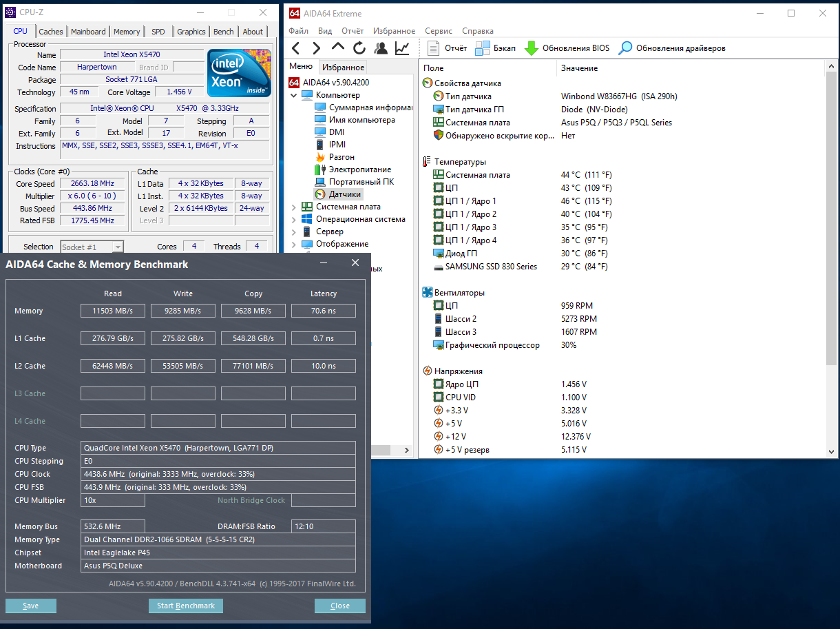Switch to the Mainboard tab in CPU-Z
Image resolution: width=840 pixels, height=629 pixels.
pos(88,32)
